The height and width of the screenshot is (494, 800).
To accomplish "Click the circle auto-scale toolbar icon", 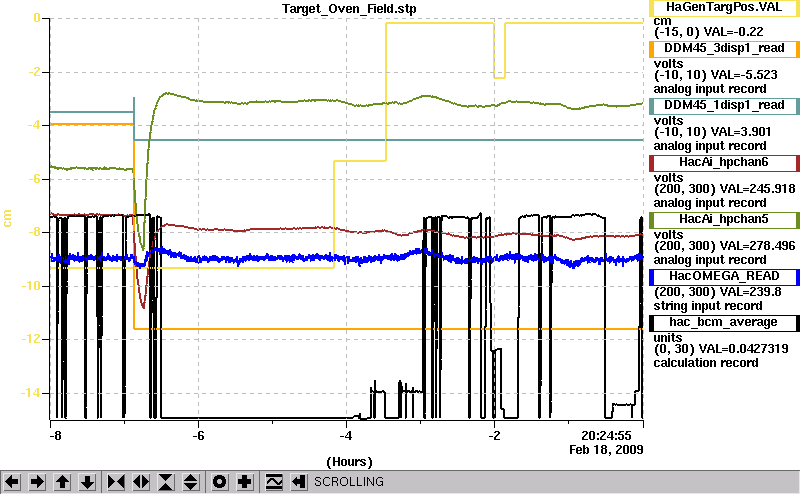I will [x=219, y=482].
